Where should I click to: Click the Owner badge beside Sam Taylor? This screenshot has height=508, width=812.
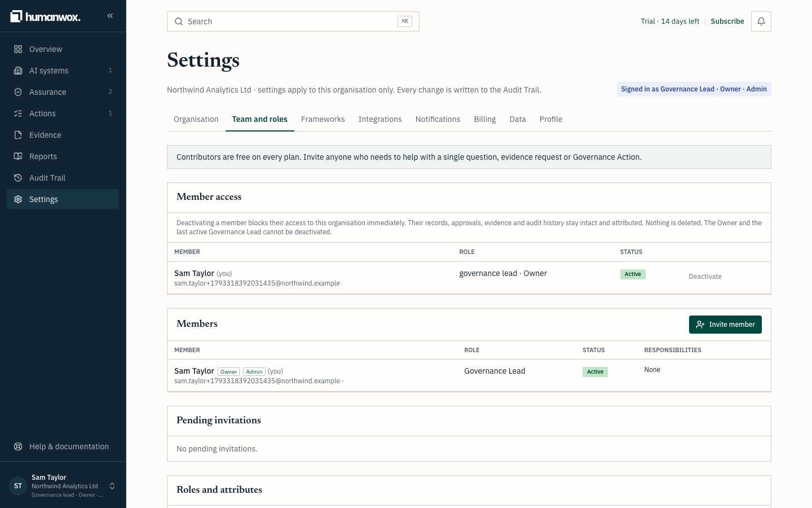tap(228, 371)
